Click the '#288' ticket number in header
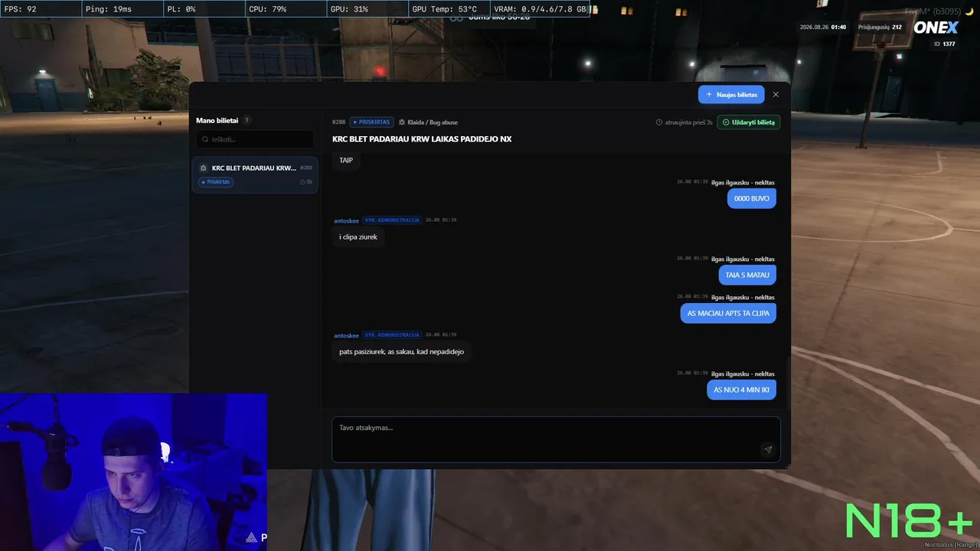 [339, 122]
